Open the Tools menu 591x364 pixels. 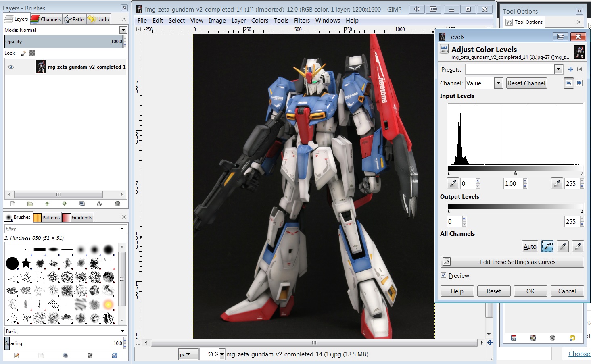pos(281,20)
